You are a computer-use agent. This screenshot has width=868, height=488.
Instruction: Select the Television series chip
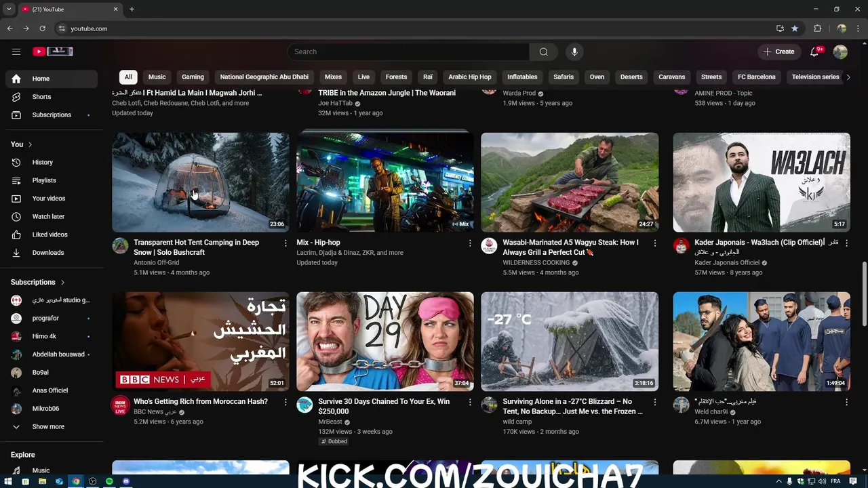(815, 77)
